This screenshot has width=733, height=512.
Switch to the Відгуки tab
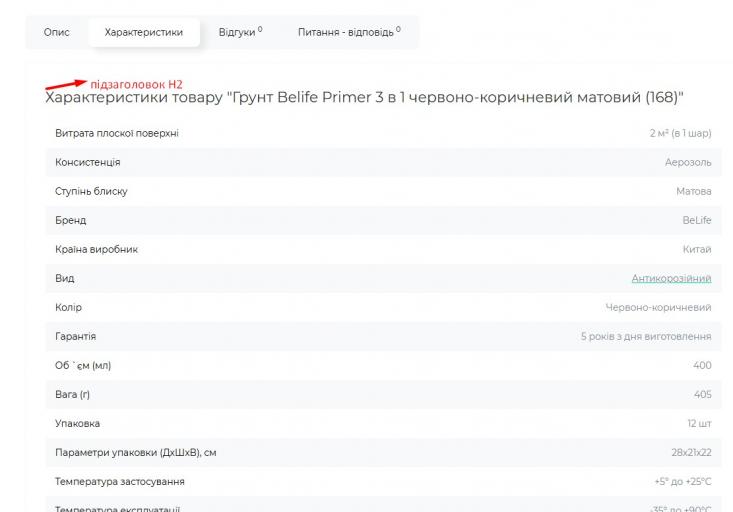(240, 32)
